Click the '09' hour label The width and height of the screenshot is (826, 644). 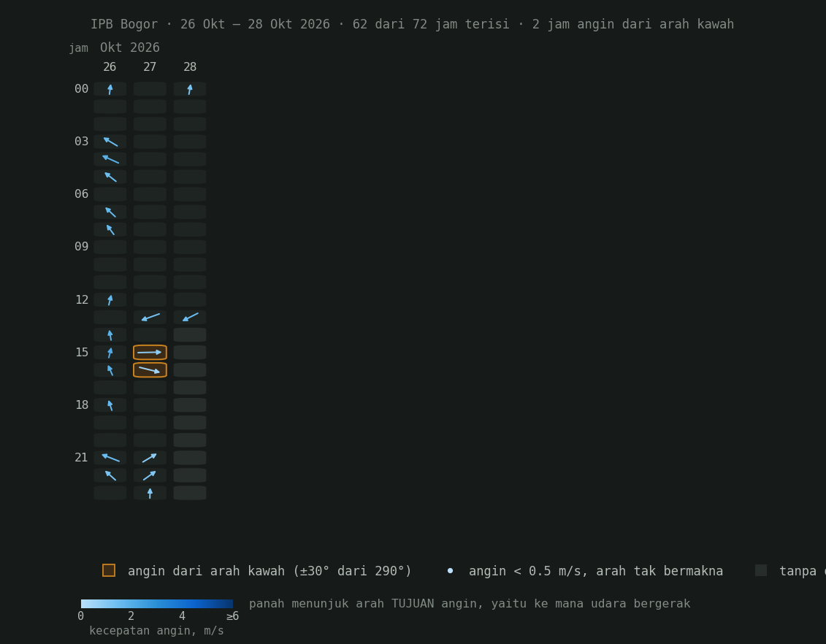[x=82, y=247]
